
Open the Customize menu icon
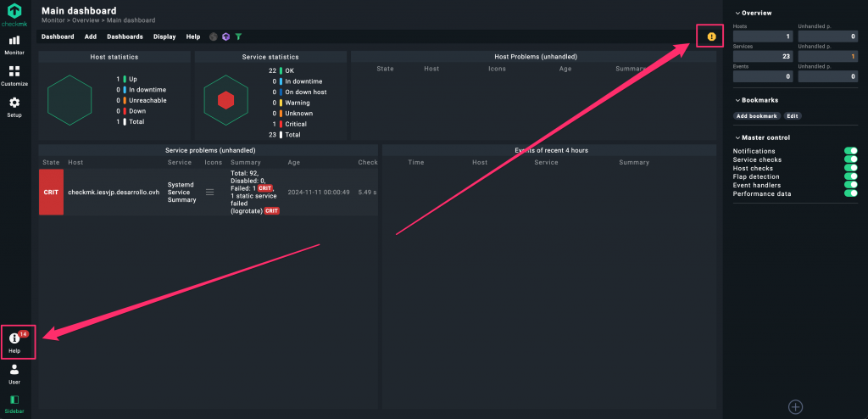tap(14, 75)
